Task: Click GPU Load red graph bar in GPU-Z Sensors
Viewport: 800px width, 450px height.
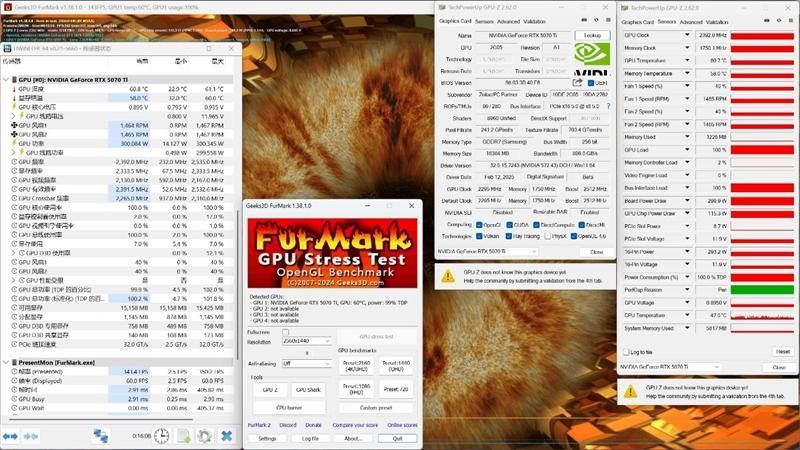Action: point(762,150)
